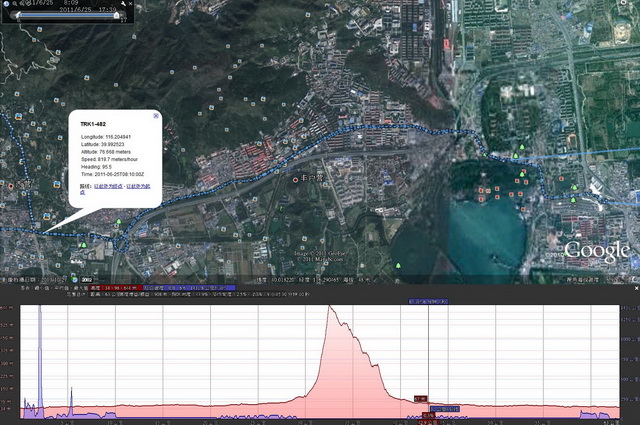Click the green marker south of the lake

(x=398, y=266)
